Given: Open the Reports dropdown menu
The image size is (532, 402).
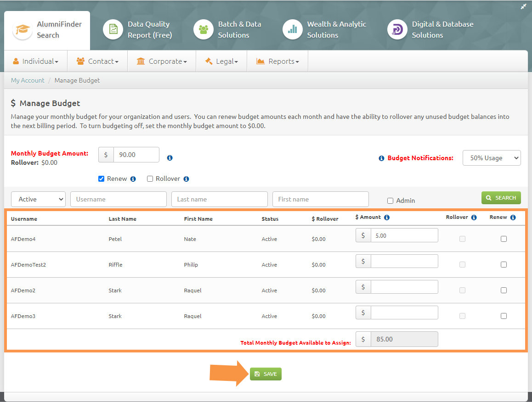Looking at the screenshot, I should [277, 61].
